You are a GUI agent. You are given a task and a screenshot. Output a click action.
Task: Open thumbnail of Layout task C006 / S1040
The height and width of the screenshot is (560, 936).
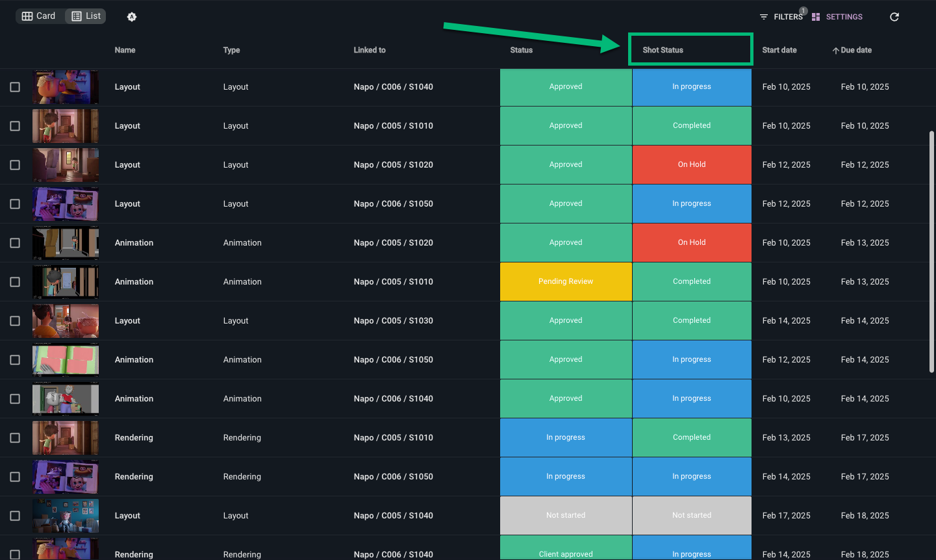tap(66, 87)
